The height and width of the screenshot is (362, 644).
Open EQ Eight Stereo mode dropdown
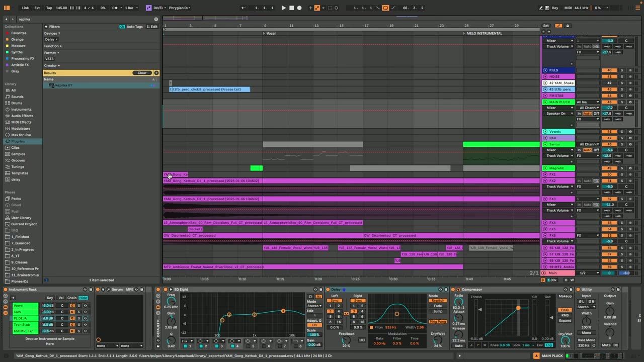coord(314,306)
